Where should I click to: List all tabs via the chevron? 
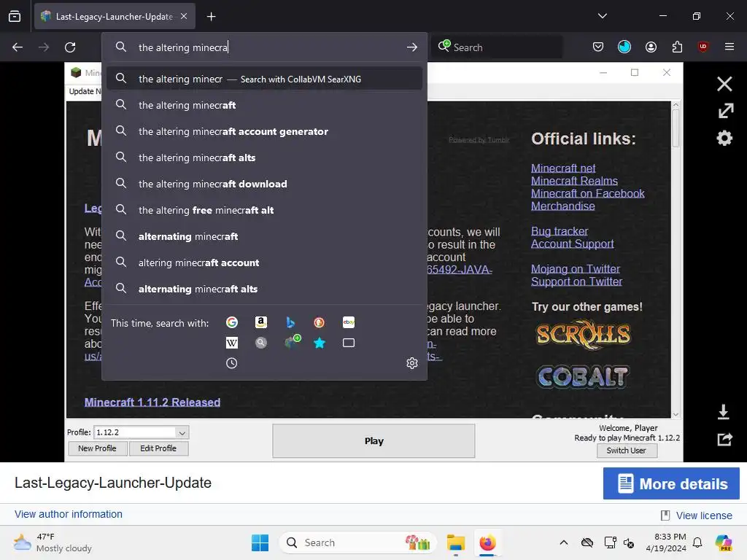tap(602, 16)
